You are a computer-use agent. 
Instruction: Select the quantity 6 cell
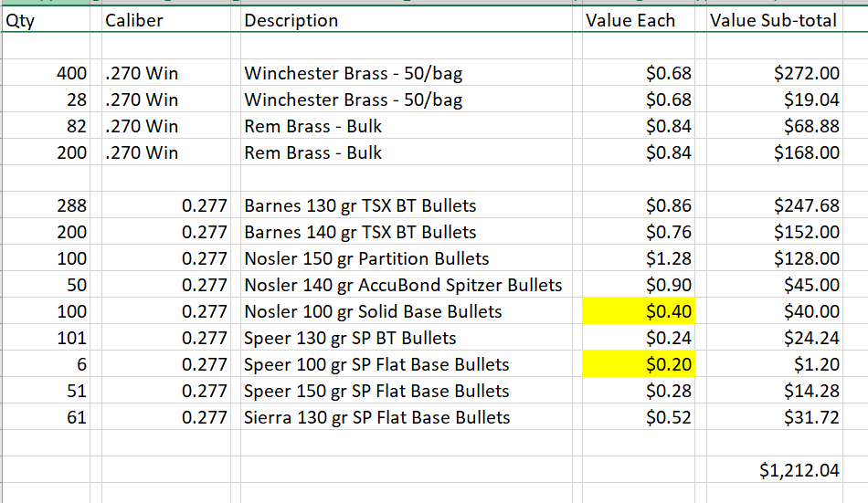(50, 365)
